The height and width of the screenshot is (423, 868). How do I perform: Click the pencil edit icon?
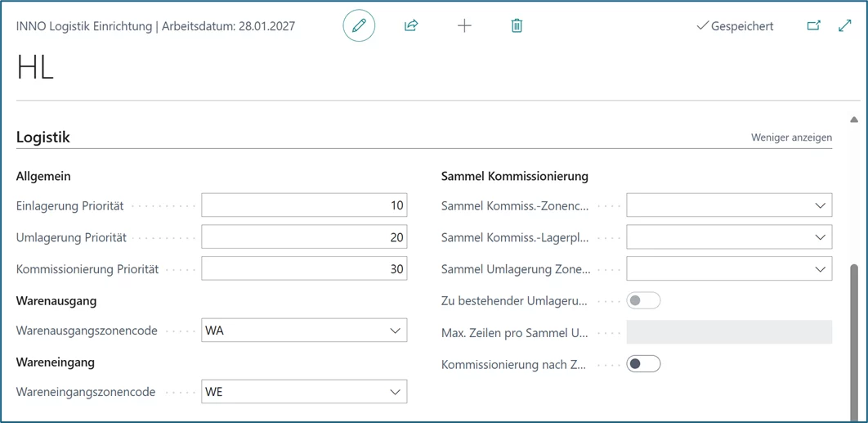tap(359, 26)
